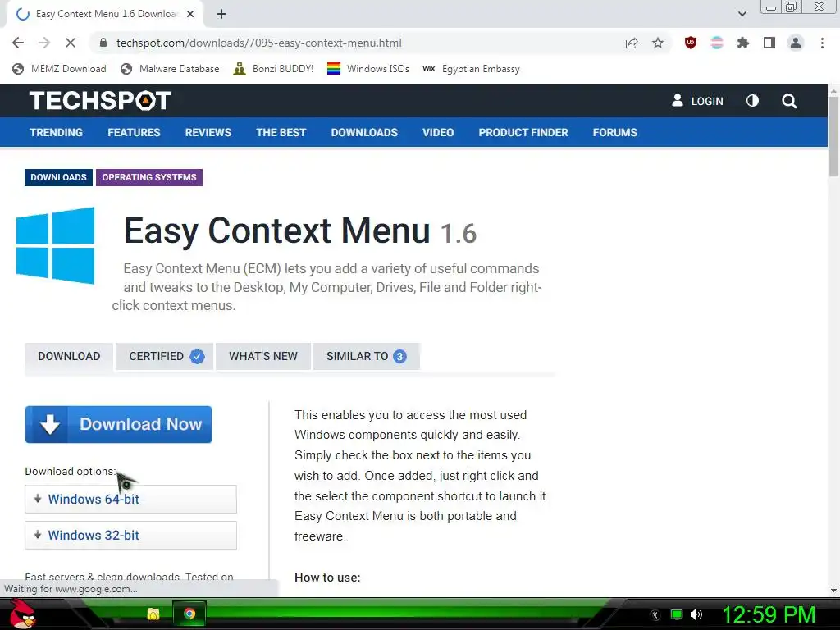Click the OPERATING SYSTEMS tag
The width and height of the screenshot is (840, 630).
tap(149, 177)
